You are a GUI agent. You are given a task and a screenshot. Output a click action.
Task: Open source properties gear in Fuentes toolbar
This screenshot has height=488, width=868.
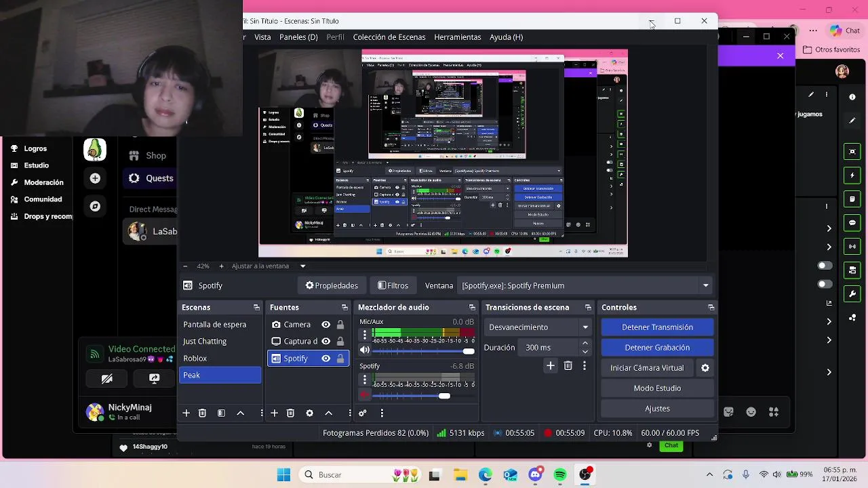tap(309, 413)
